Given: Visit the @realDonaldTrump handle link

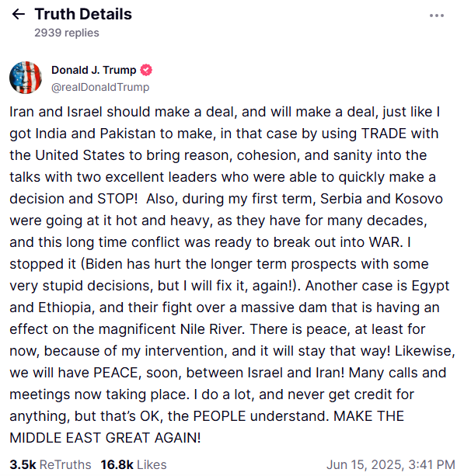Looking at the screenshot, I should [x=100, y=87].
